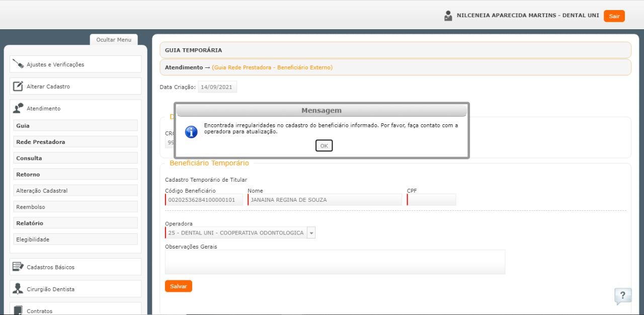
Task: Click the empty CPF input field
Action: coord(432,200)
